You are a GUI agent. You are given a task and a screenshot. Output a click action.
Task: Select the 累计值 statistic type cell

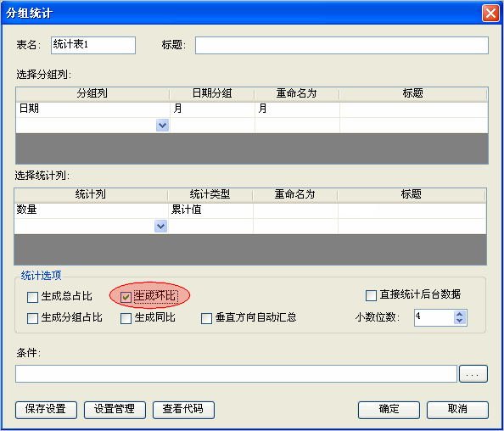tap(211, 210)
